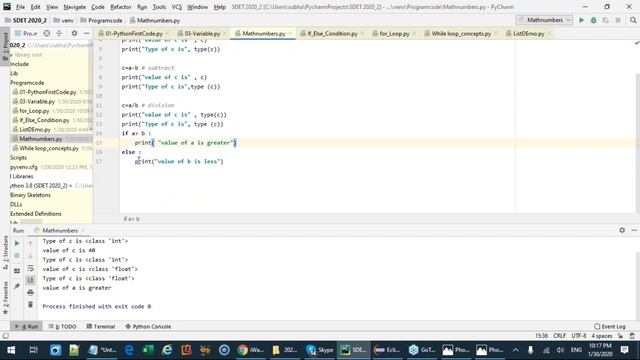Select ListDEmo.py in the project tree
Viewport: 640px width, 360px height.
pyautogui.click(x=35, y=129)
